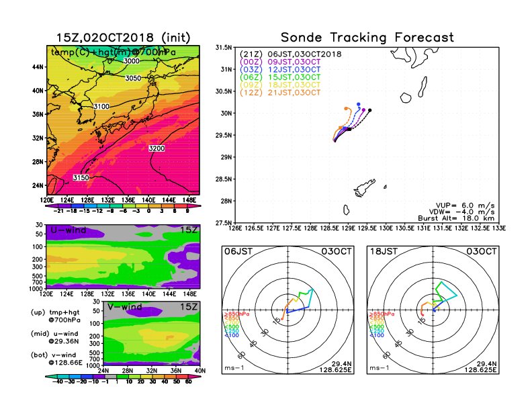Click the 3150 height contour label
Image resolution: width=532 pixels, height=411 pixels.
81,178
